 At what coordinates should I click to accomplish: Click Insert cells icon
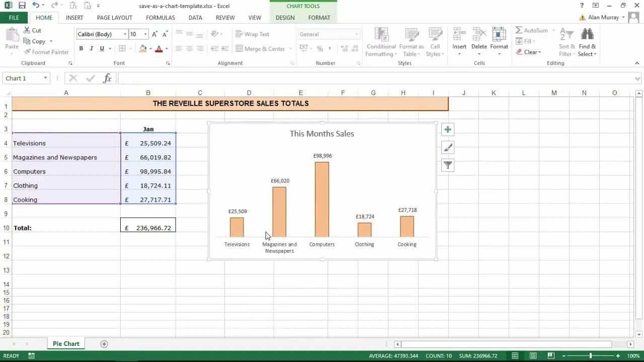tap(459, 35)
